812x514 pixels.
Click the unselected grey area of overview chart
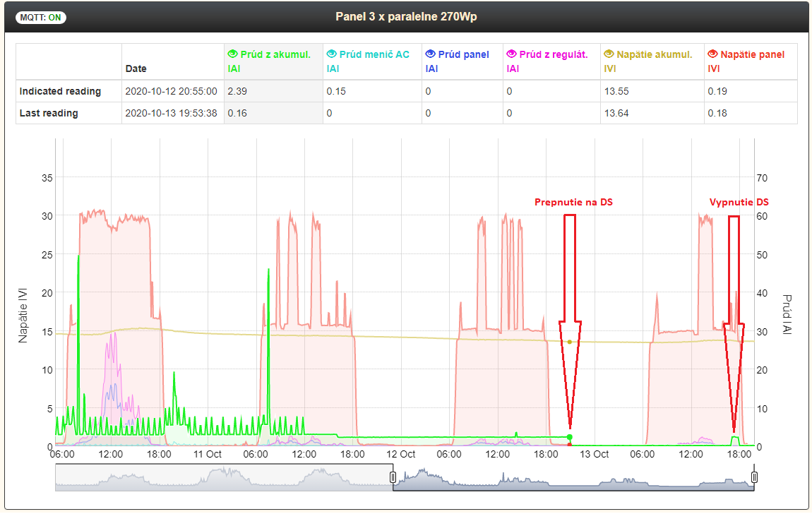click(x=224, y=477)
